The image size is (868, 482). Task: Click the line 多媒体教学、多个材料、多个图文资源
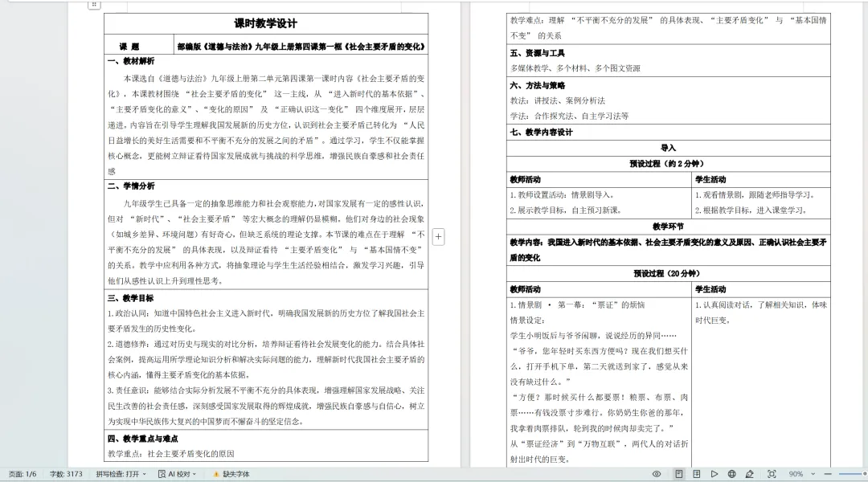[x=575, y=68]
